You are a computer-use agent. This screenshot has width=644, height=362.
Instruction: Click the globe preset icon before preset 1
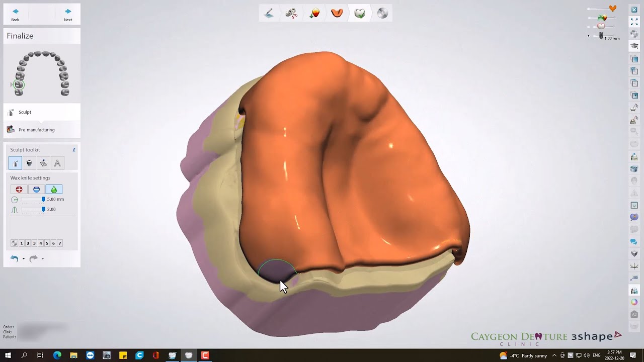[15, 243]
